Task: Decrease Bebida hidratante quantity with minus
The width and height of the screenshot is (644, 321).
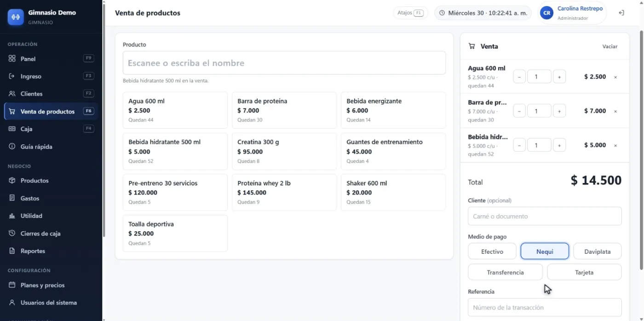Action: pos(519,145)
